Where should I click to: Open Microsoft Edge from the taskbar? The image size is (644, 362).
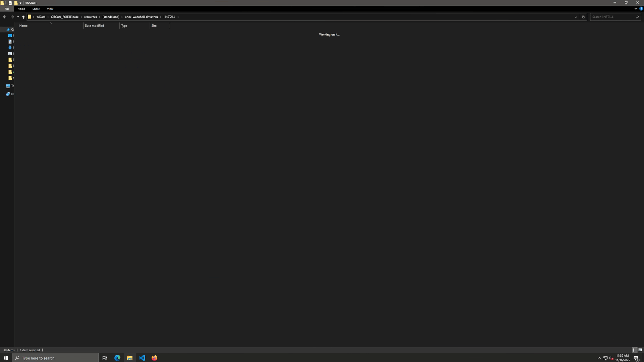tap(117, 358)
